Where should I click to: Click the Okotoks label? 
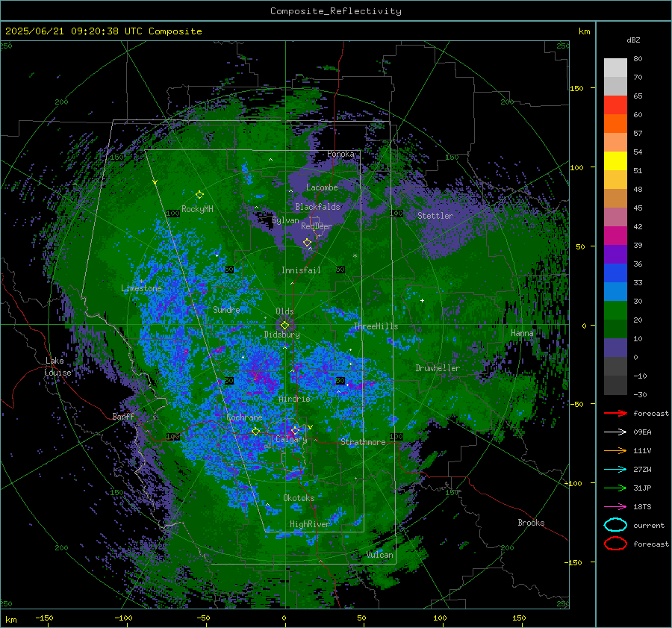coord(299,497)
